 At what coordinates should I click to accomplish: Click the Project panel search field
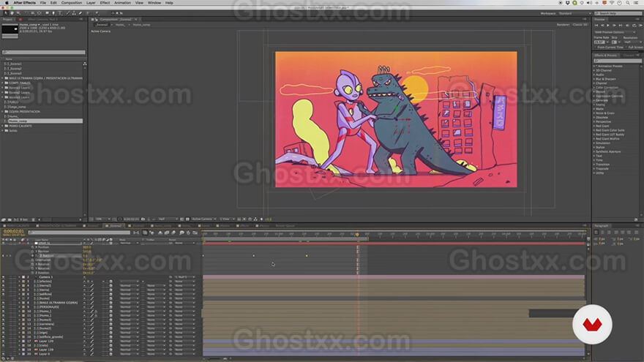[x=43, y=53]
